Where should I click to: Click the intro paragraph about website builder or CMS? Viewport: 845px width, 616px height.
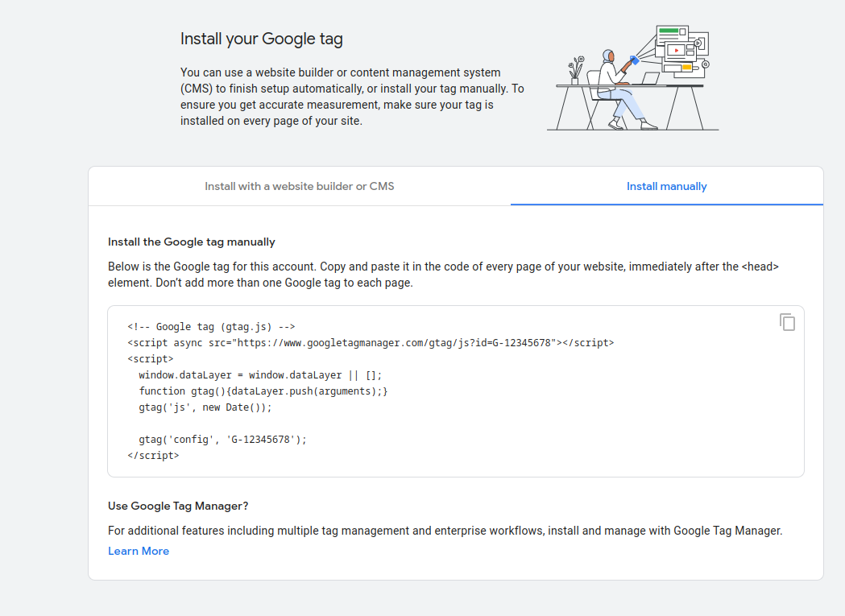352,97
